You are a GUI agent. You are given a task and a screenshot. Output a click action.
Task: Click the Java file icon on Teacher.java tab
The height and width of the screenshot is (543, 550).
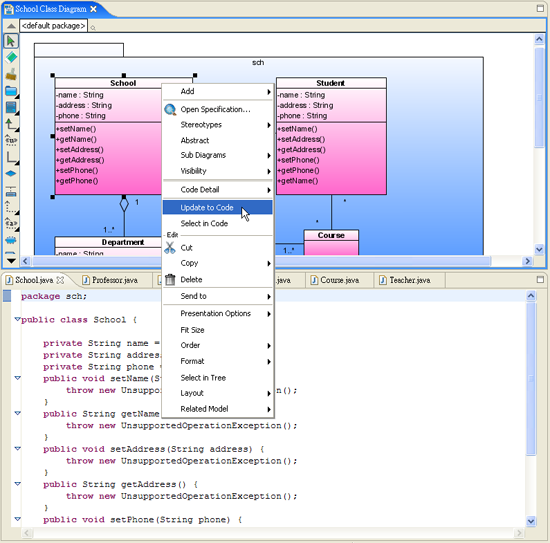[x=383, y=280]
